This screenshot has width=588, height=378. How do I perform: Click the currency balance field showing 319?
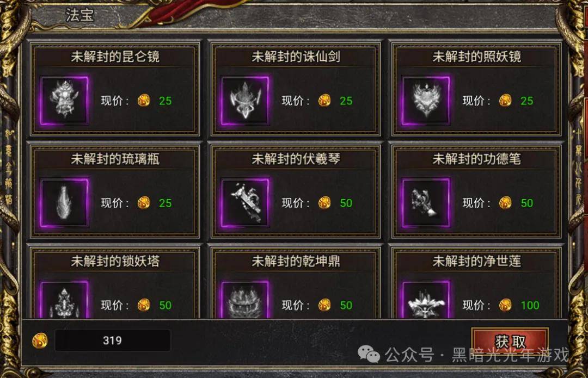click(x=113, y=340)
